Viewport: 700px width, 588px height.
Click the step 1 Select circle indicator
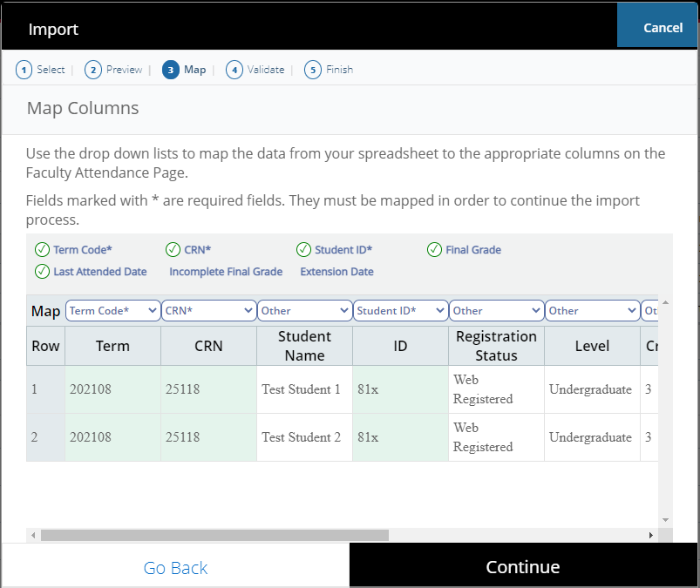coord(24,69)
